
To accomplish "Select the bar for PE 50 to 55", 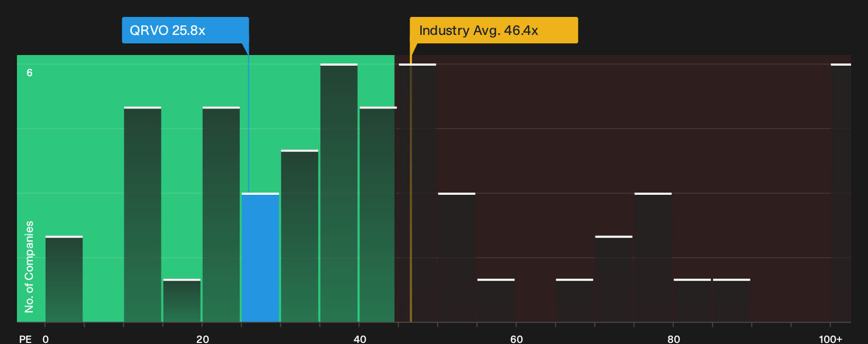I will point(457,257).
